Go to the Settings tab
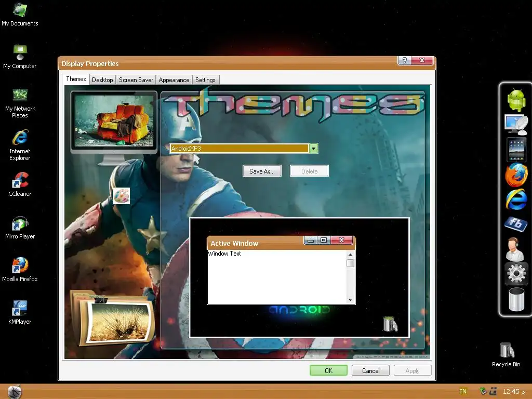The width and height of the screenshot is (532, 399). [x=205, y=80]
